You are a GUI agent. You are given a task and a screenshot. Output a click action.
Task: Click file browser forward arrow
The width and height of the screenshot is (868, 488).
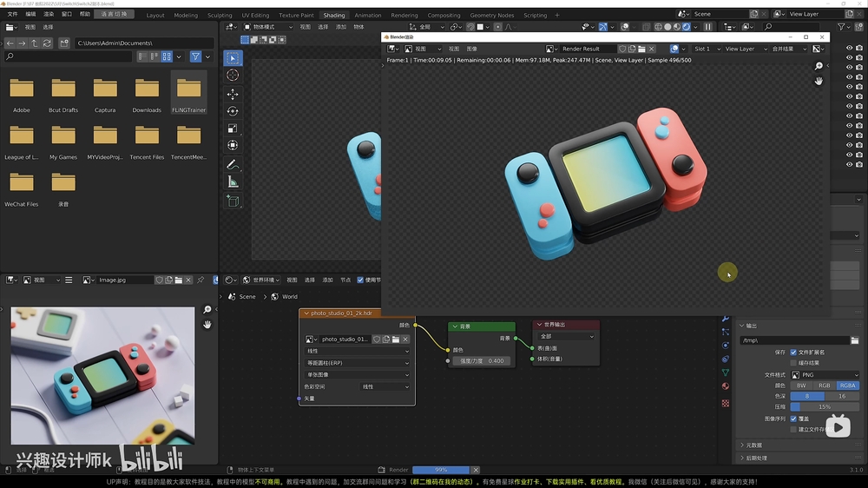tap(22, 43)
